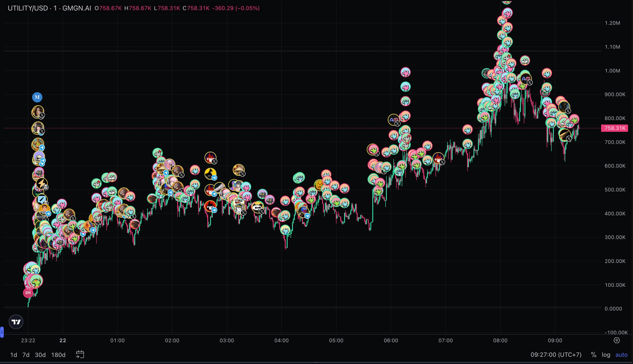633x364 pixels.
Task: Select the 30d time range
Action: (40, 355)
